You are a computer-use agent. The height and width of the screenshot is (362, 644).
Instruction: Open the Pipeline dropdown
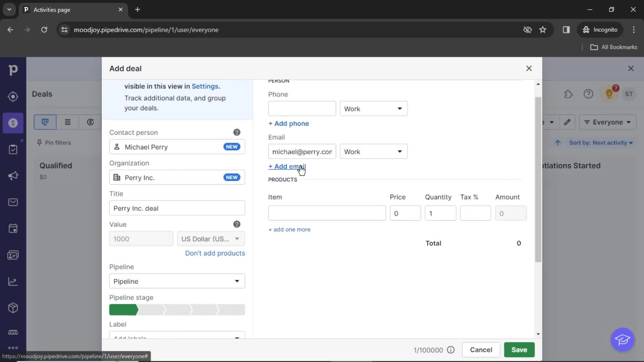click(177, 281)
